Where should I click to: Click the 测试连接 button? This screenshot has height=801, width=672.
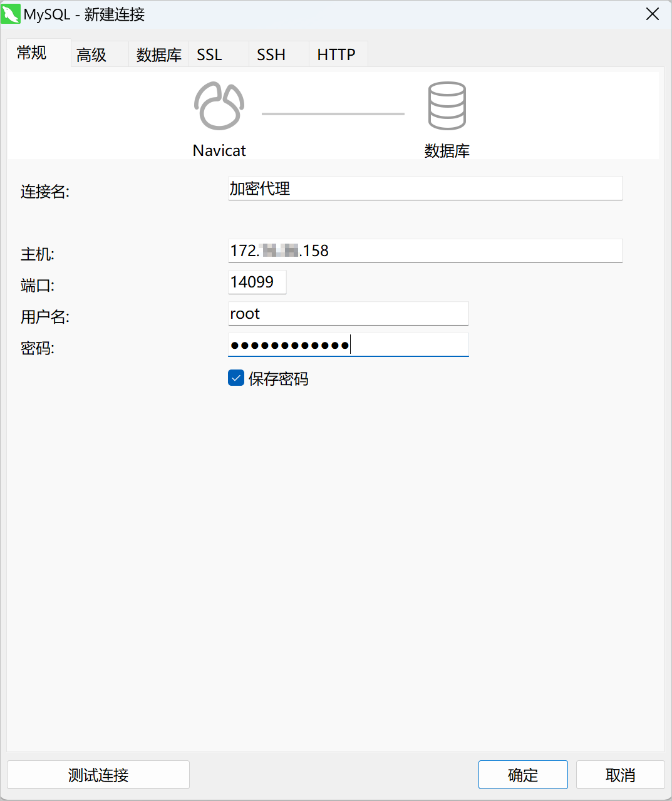pyautogui.click(x=98, y=775)
